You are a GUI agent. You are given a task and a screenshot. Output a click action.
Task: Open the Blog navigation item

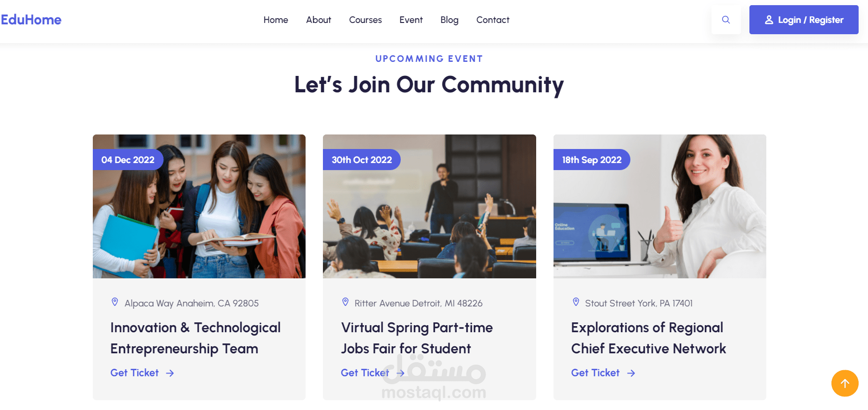tap(449, 20)
